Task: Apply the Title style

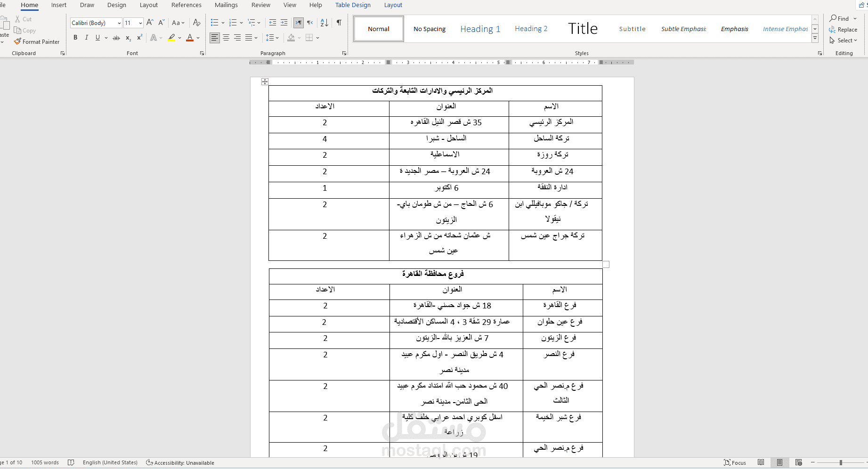Action: pos(583,29)
